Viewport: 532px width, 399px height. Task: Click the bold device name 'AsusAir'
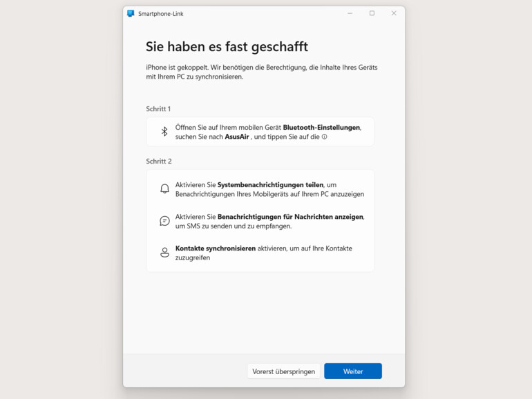[237, 137]
